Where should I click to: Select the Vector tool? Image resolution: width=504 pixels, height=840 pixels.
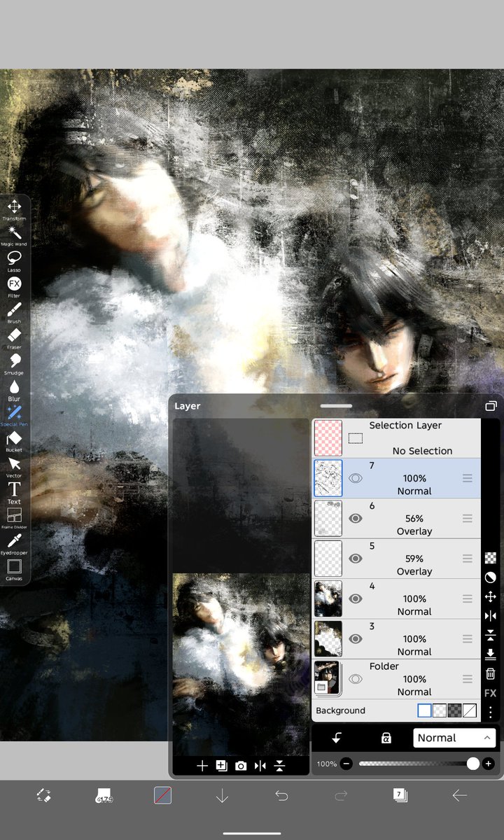(x=14, y=466)
